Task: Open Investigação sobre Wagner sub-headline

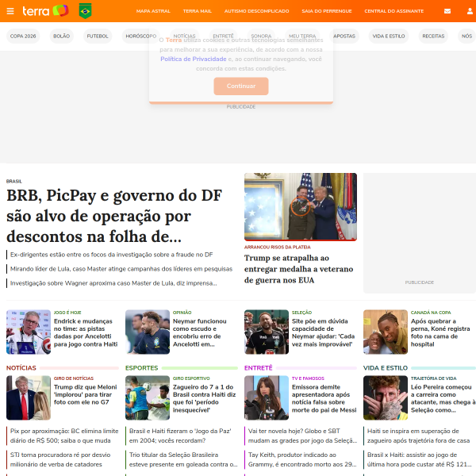Action: point(113,283)
